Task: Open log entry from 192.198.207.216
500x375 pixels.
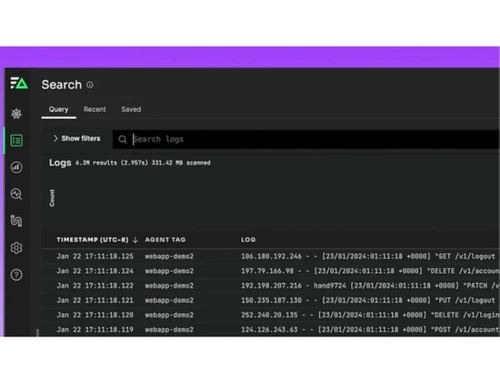Action: coord(370,286)
